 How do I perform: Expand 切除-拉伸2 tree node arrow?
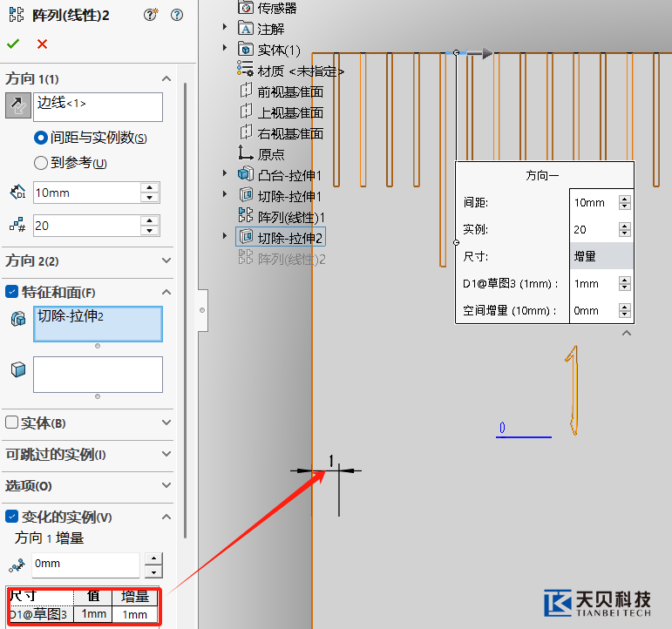click(225, 236)
